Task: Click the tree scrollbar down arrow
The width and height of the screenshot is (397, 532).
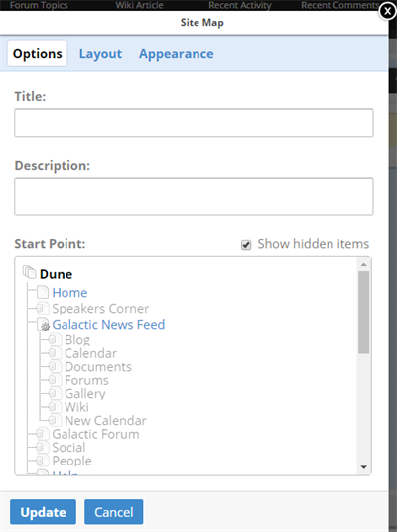Action: click(x=363, y=467)
